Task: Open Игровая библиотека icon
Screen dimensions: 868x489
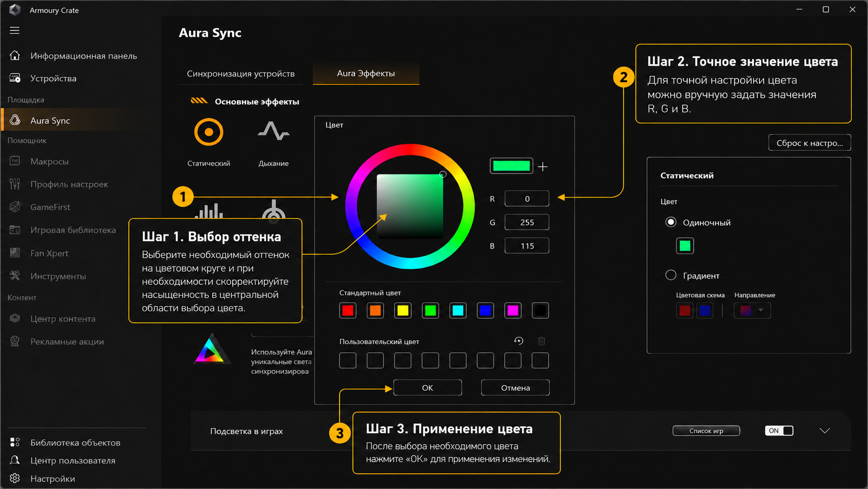Action: pos(15,230)
